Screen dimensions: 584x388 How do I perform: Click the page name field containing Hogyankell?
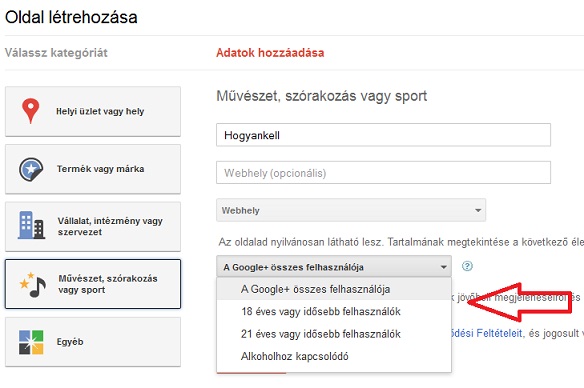pyautogui.click(x=383, y=135)
